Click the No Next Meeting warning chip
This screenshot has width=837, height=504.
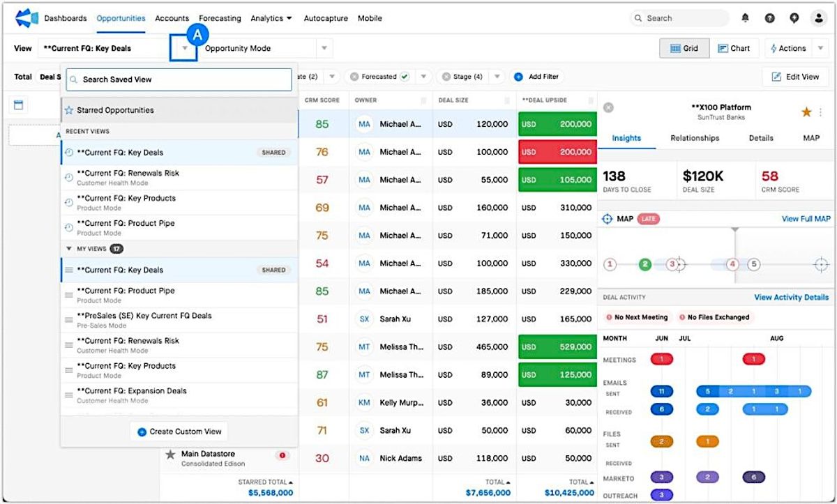click(637, 317)
